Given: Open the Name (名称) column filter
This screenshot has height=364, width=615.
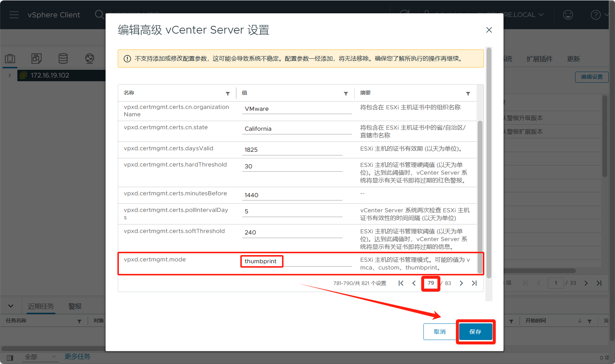Looking at the screenshot, I should [x=228, y=93].
